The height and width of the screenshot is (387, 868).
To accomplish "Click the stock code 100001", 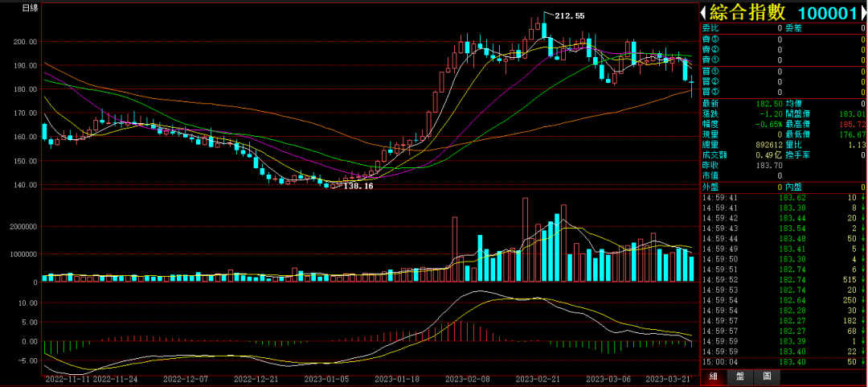I will coord(826,13).
